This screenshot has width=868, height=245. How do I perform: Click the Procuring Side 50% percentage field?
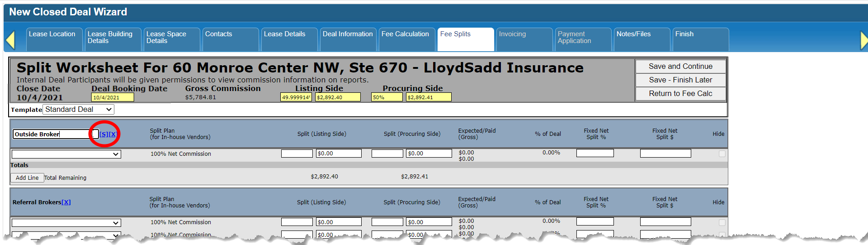tap(387, 97)
